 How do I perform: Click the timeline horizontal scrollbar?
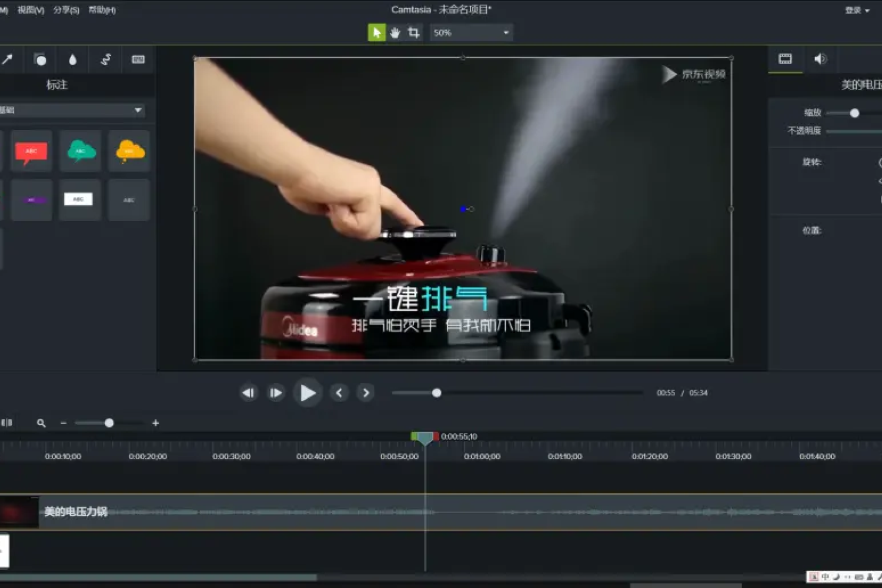click(158, 577)
